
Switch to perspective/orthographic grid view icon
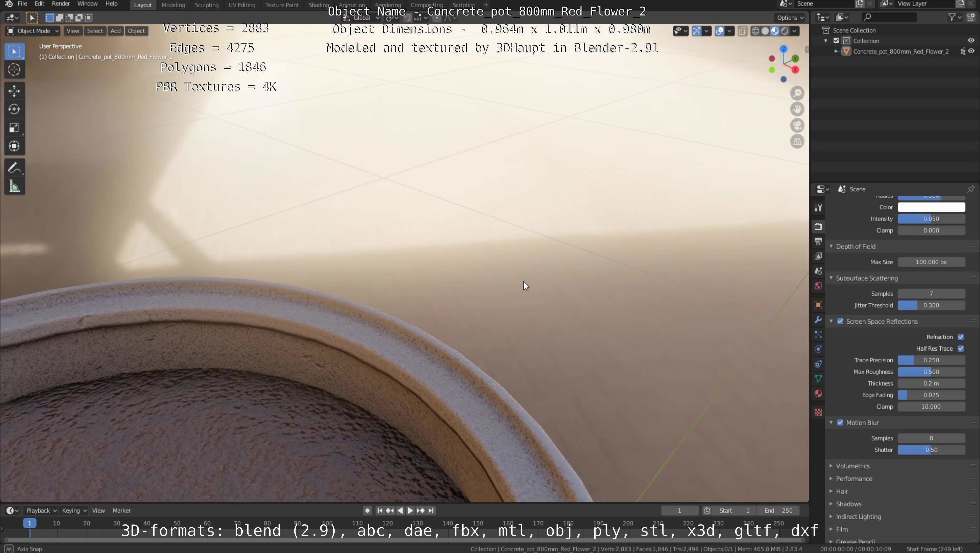click(797, 142)
